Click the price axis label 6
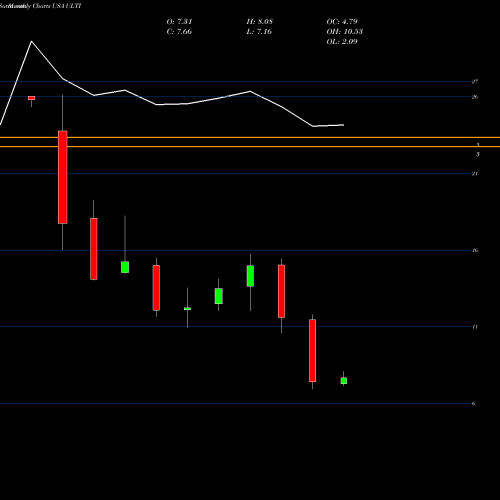The width and height of the screenshot is (500, 500). 473,404
